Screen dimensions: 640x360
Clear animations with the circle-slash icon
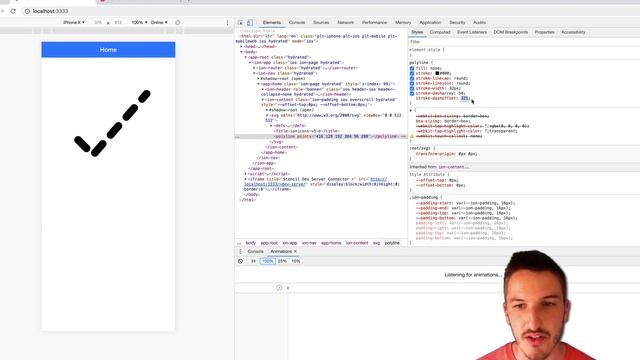pyautogui.click(x=240, y=261)
